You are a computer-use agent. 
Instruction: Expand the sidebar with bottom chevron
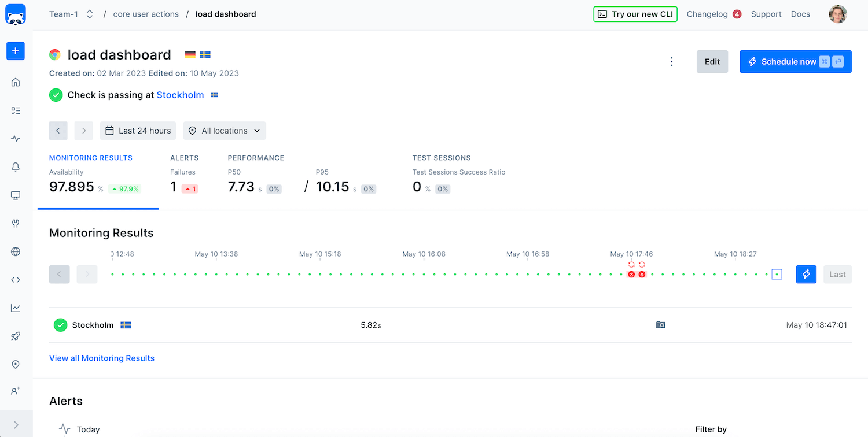point(16,425)
